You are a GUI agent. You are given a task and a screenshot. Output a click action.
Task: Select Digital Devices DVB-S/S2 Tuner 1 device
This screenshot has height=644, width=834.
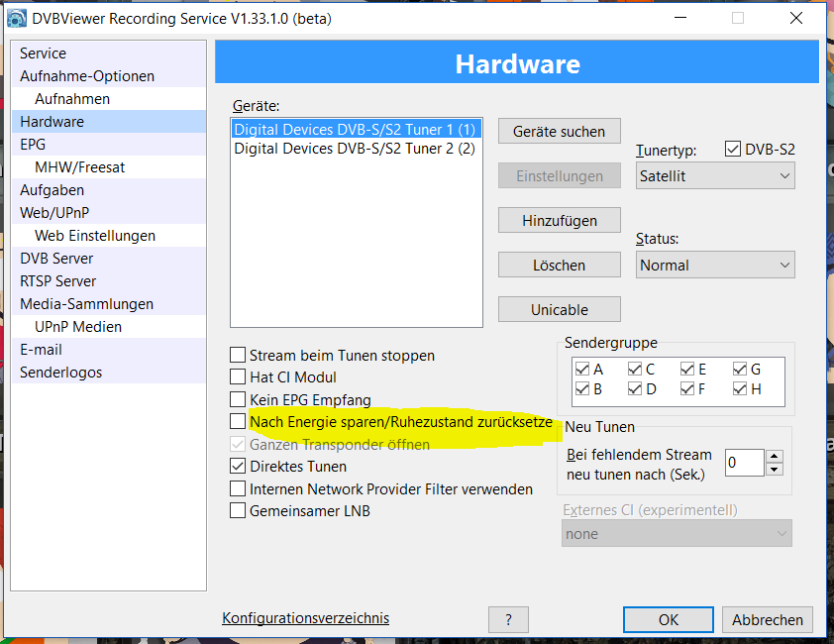point(356,130)
